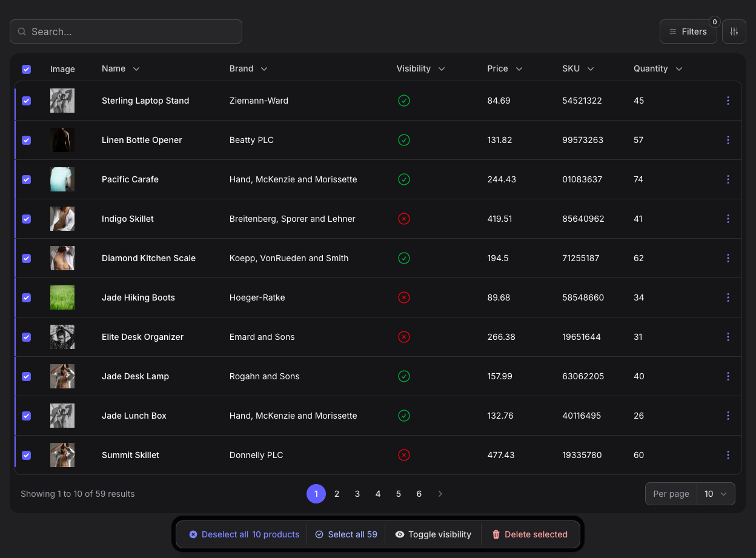Viewport: 756px width, 558px height.
Task: Open the Visibility column sort dropdown
Action: [442, 69]
